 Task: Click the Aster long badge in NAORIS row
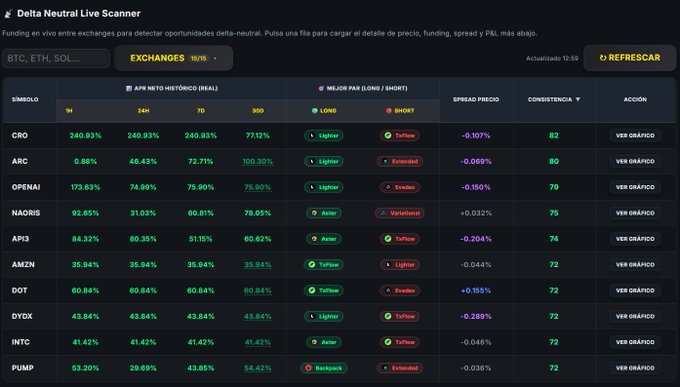pyautogui.click(x=324, y=213)
